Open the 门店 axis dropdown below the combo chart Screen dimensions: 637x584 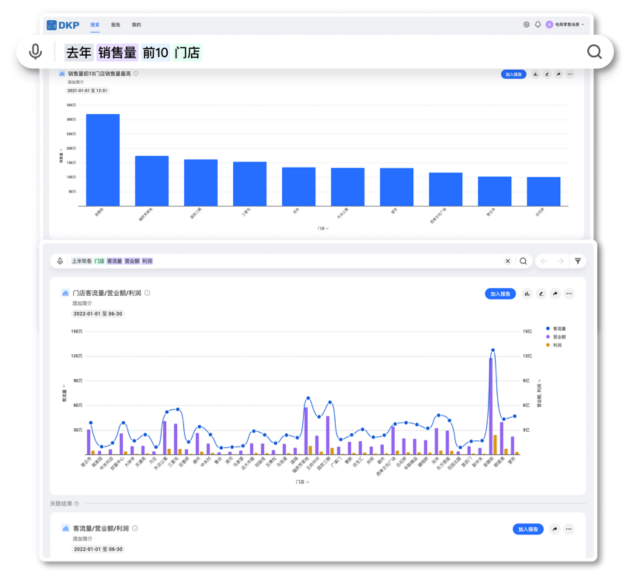(301, 482)
